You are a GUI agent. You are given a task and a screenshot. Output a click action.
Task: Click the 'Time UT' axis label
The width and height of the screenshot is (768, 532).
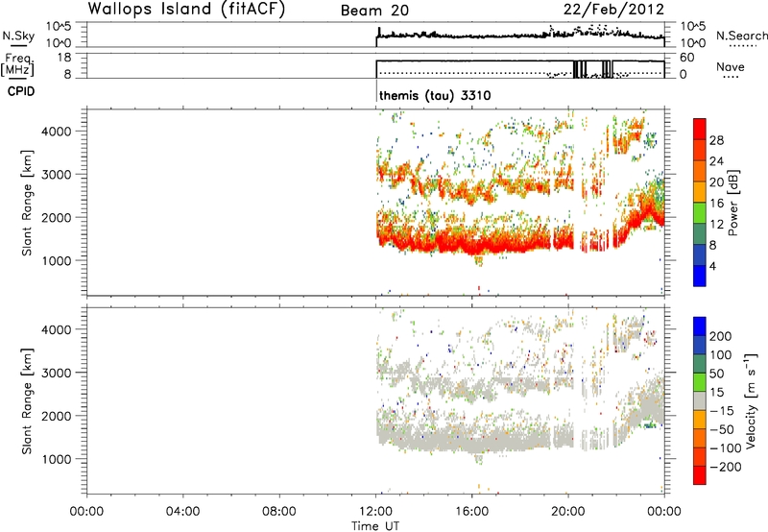[375, 526]
